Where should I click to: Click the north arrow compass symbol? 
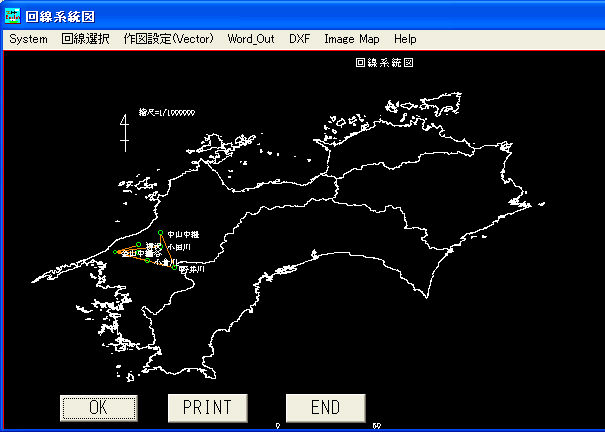pos(124,132)
